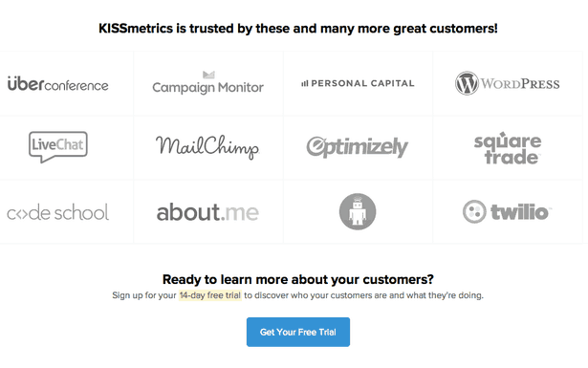Click the sign up description sentence
This screenshot has height=368, width=588.
click(x=298, y=295)
